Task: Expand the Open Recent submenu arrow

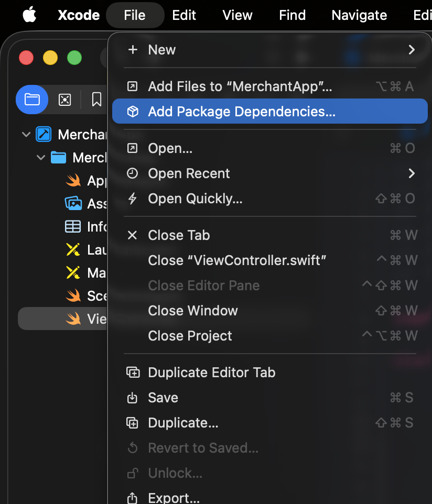Action: (x=412, y=173)
